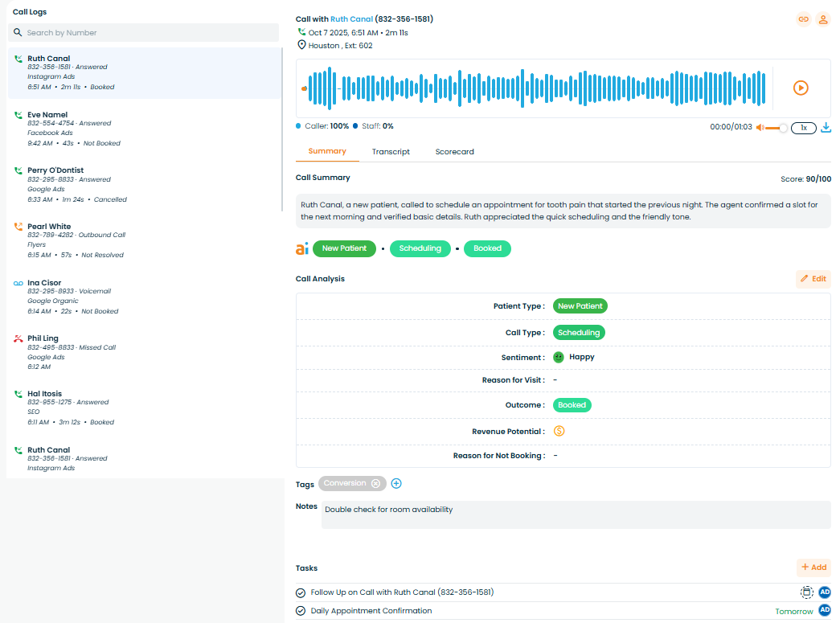The height and width of the screenshot is (623, 840).
Task: Edit the call analysis
Action: pos(813,279)
